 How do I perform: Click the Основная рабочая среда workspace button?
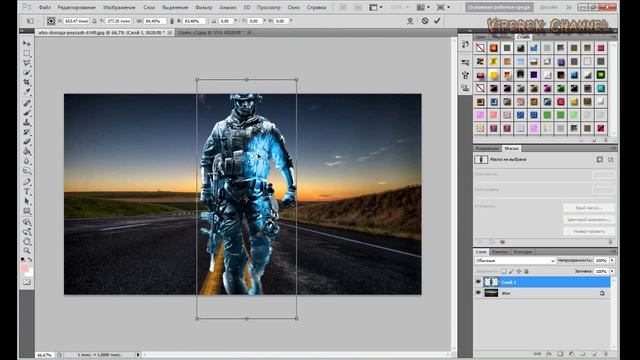[x=499, y=7]
